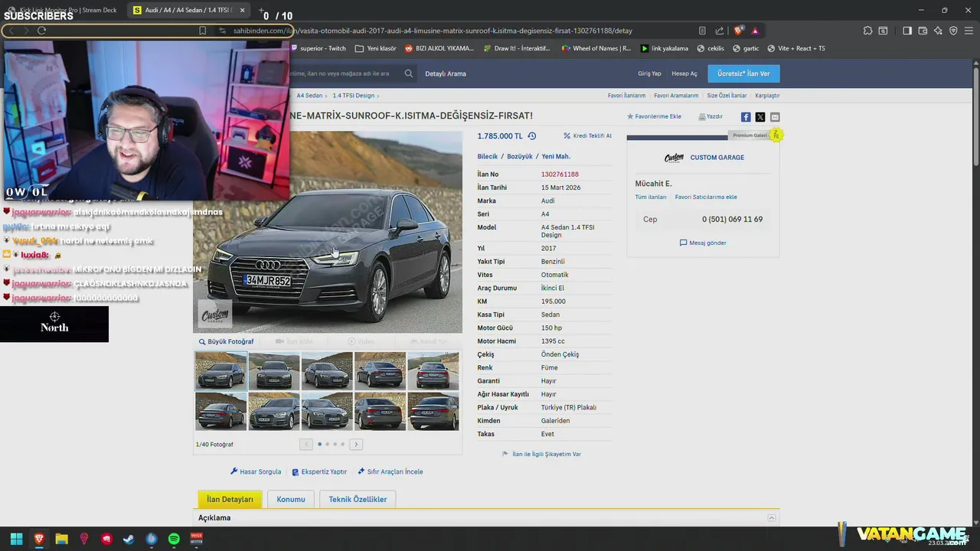Go to previous photo thumbnail page
The image size is (980, 551).
click(306, 445)
